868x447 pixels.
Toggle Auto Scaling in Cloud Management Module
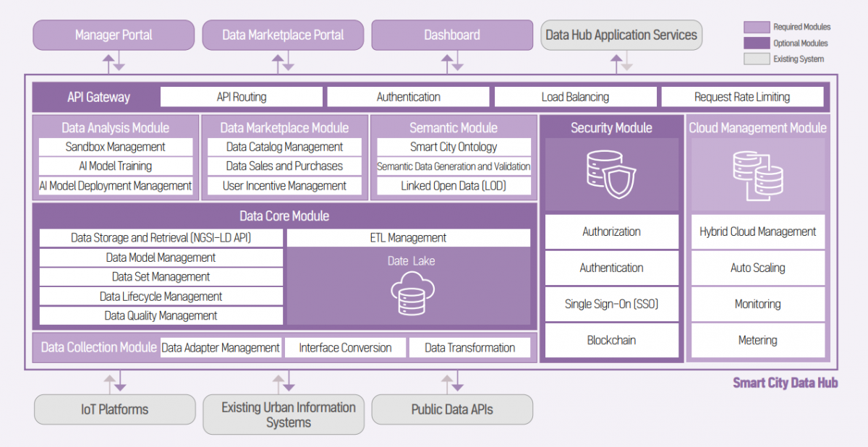coord(757,268)
